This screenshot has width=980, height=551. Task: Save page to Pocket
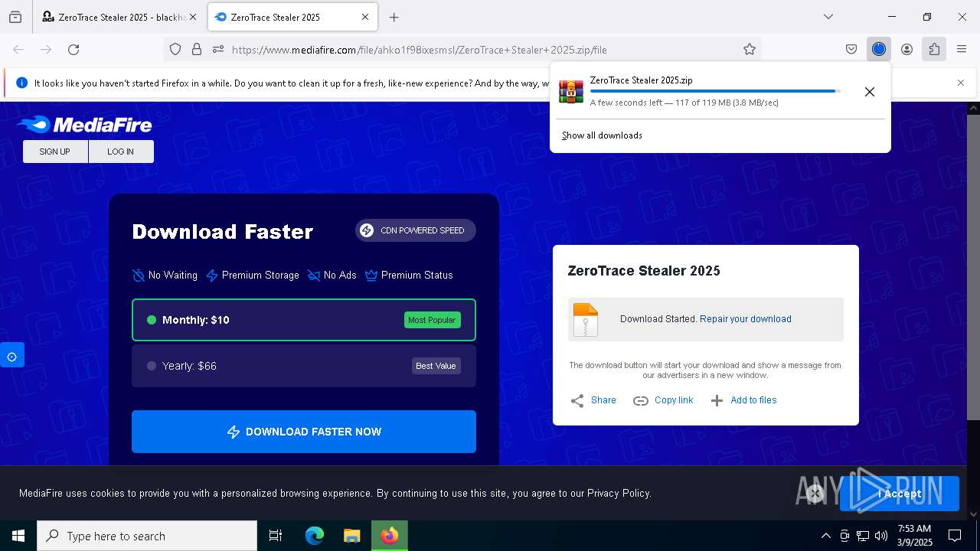[851, 50]
